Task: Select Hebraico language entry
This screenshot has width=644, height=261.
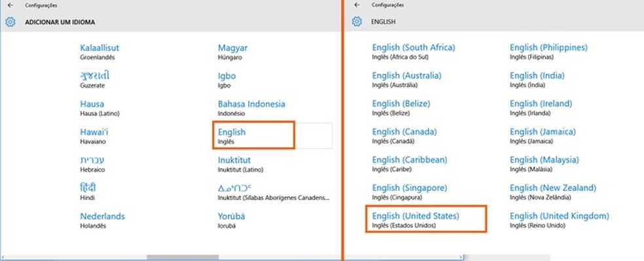Action: 92,165
